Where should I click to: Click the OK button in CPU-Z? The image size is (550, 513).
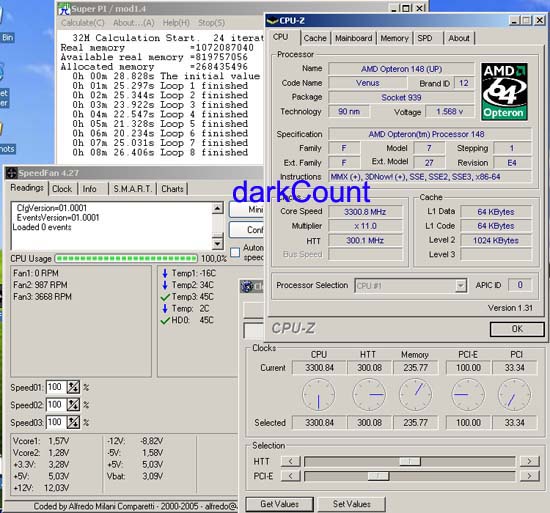517,329
